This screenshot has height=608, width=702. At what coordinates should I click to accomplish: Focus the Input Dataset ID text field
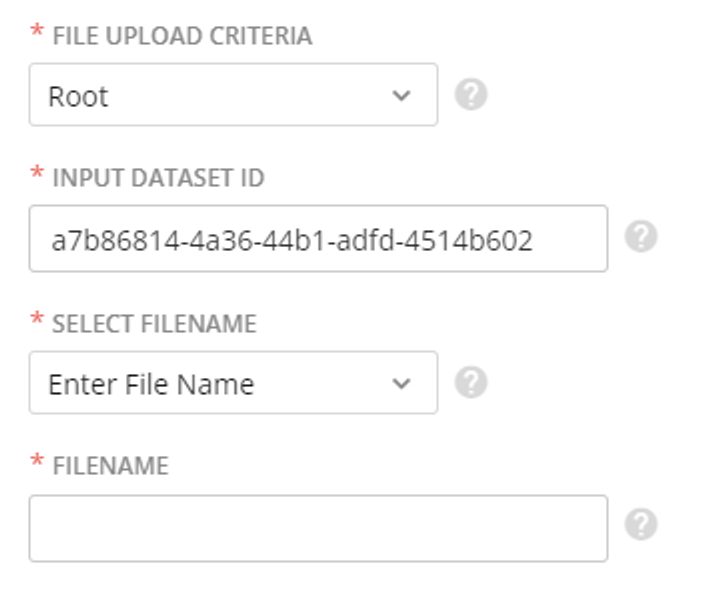(x=318, y=238)
